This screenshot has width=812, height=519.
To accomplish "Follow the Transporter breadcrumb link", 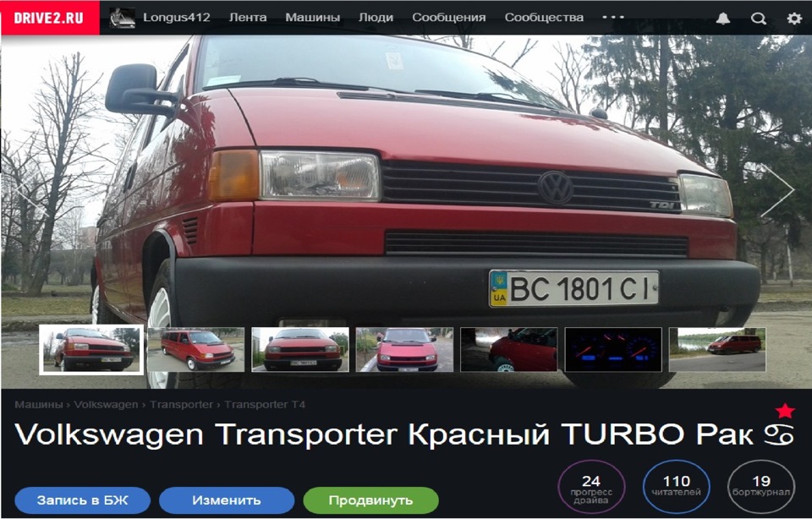I will click(181, 405).
